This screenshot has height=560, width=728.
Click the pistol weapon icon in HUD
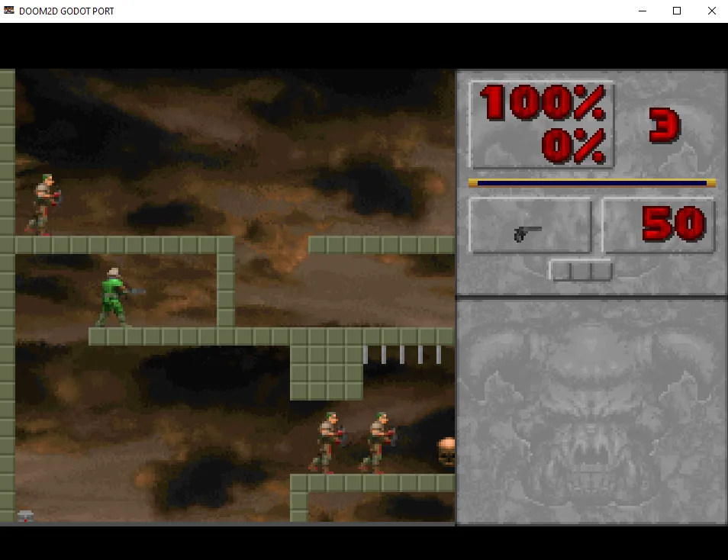coord(527,233)
